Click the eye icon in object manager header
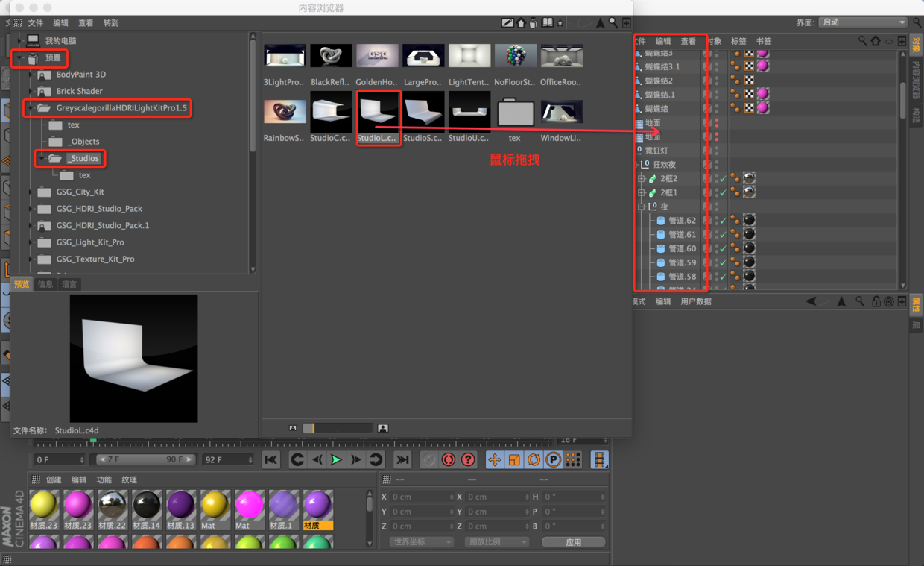Viewport: 924px width, 566px height. point(889,41)
